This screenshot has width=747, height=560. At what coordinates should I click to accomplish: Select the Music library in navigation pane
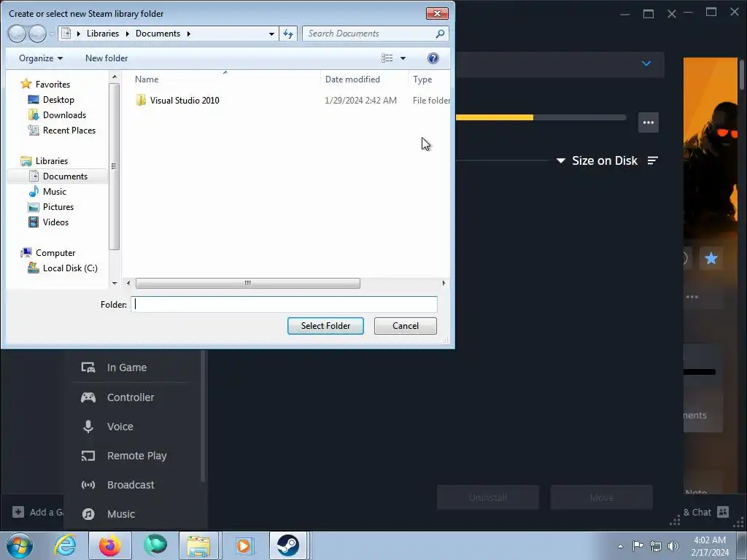tap(54, 192)
